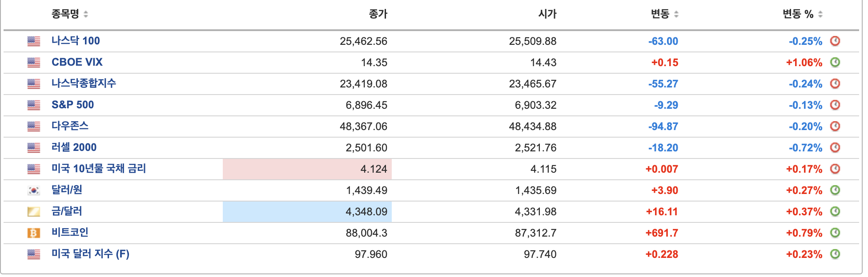Click closing price 25,462.56

[x=363, y=41]
